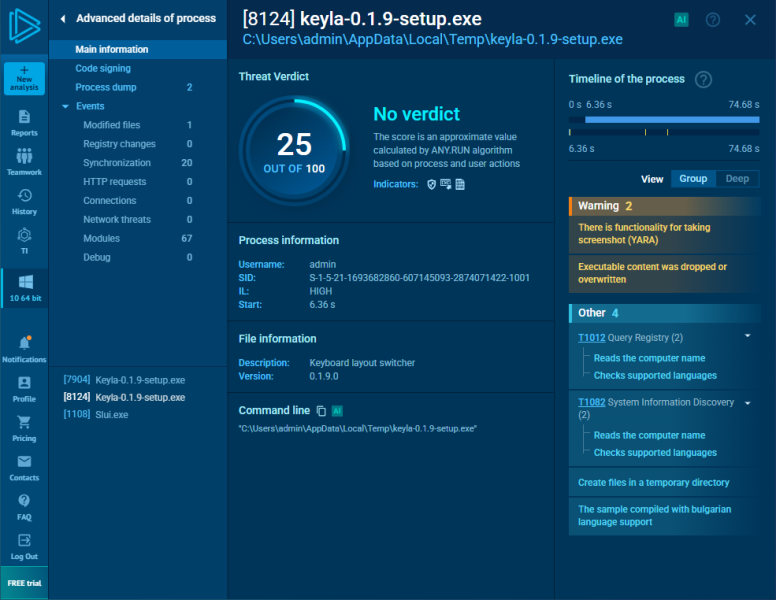Go to analysis History
This screenshot has height=600, width=776.
[x=24, y=201]
